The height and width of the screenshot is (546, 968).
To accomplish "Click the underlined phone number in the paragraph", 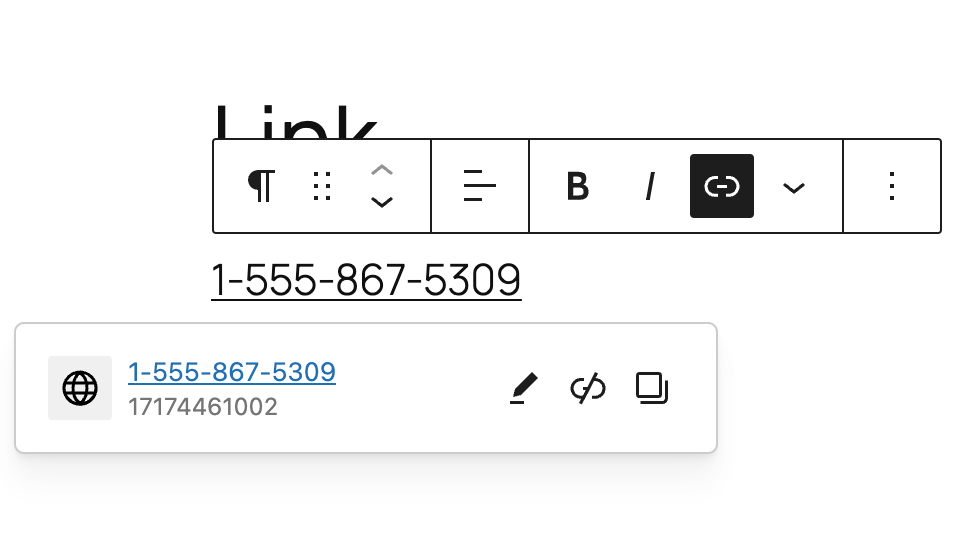I will tap(366, 281).
